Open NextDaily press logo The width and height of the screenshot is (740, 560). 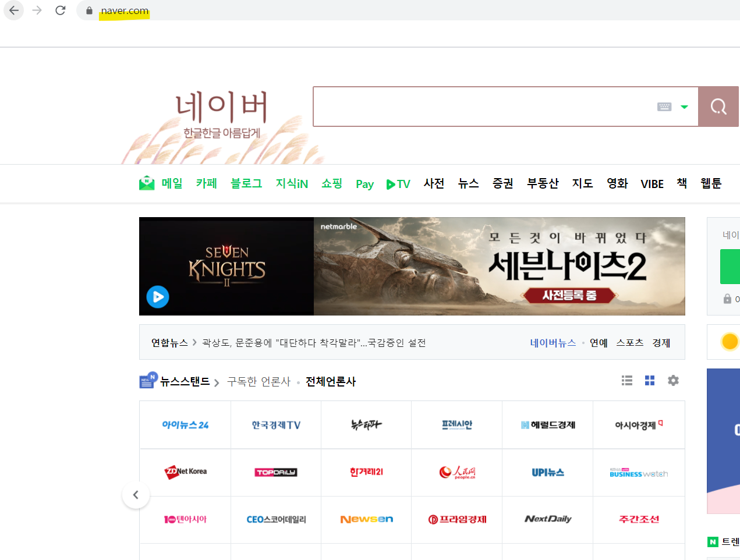[548, 519]
